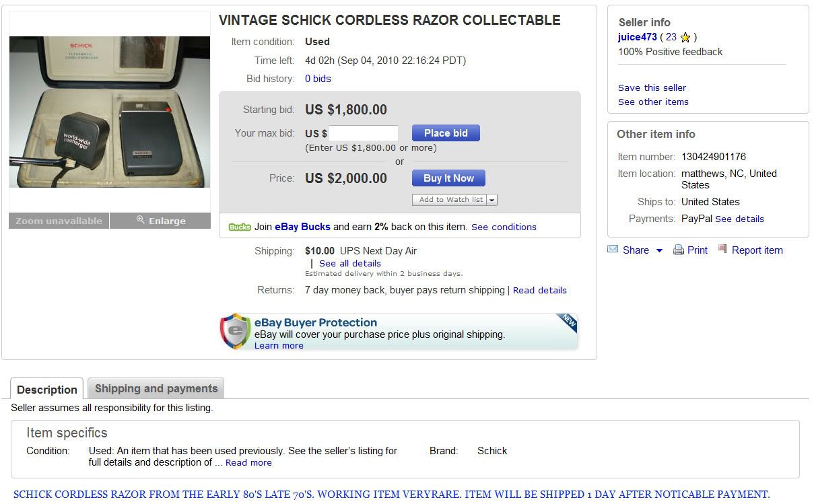Open seller juice473 profile link
Screen dimensions: 814x504
pos(637,37)
